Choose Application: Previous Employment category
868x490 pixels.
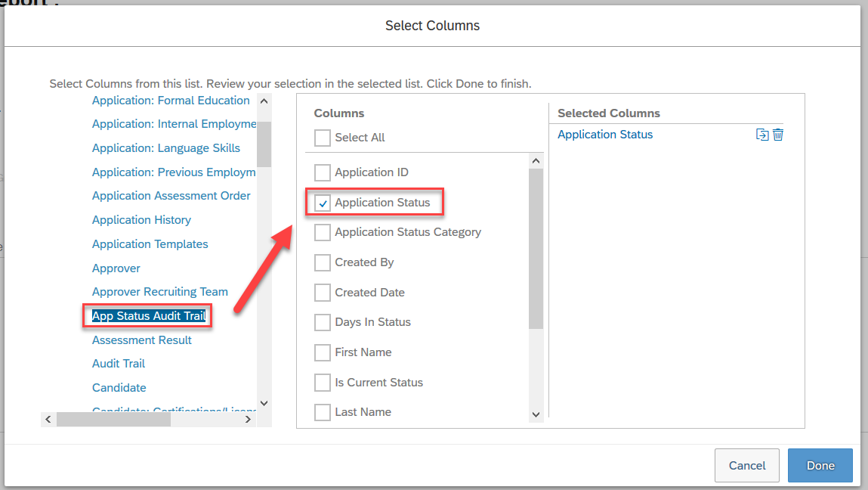(x=174, y=172)
